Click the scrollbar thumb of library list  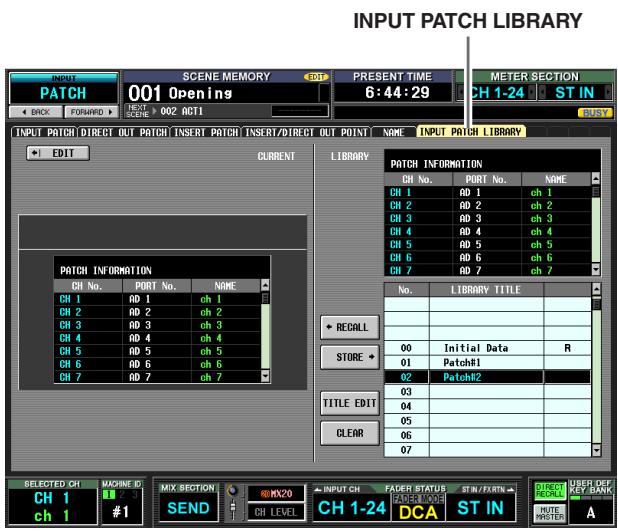(x=596, y=305)
